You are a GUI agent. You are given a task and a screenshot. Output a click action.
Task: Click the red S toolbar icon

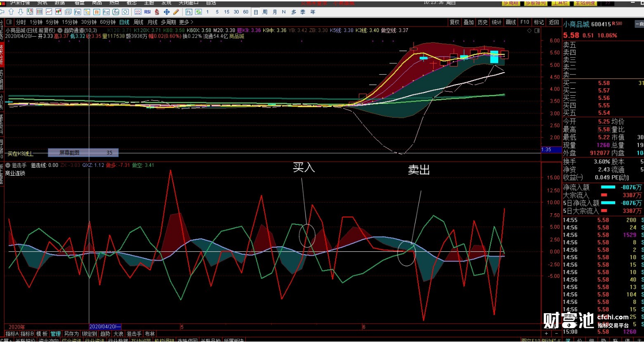click(x=157, y=12)
